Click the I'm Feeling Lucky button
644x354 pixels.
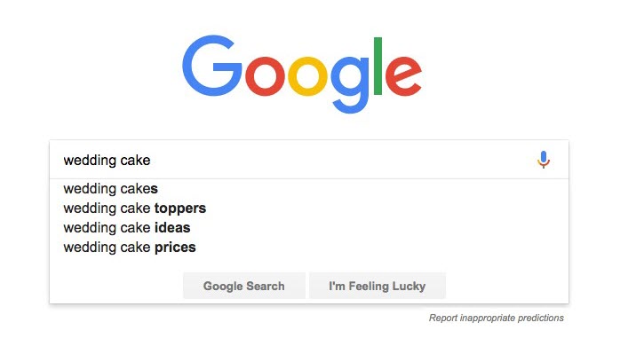point(377,286)
